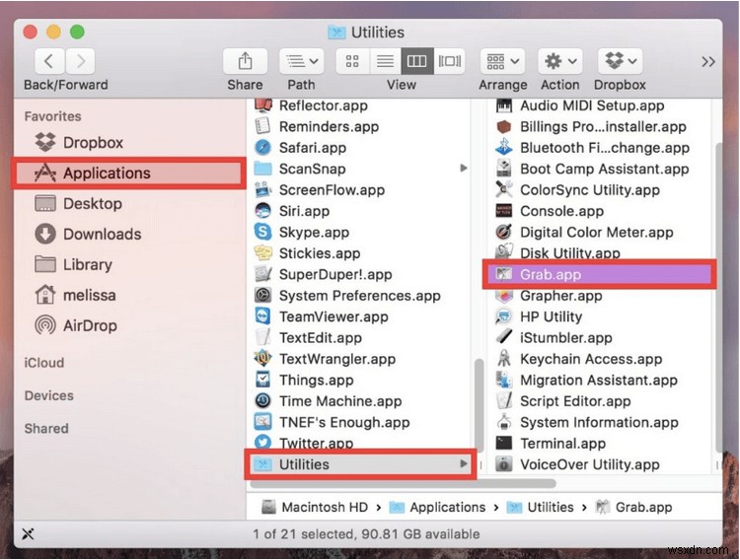Image resolution: width=740 pixels, height=560 pixels.
Task: Click the horizontal scrollbar below columns
Action: 403,483
